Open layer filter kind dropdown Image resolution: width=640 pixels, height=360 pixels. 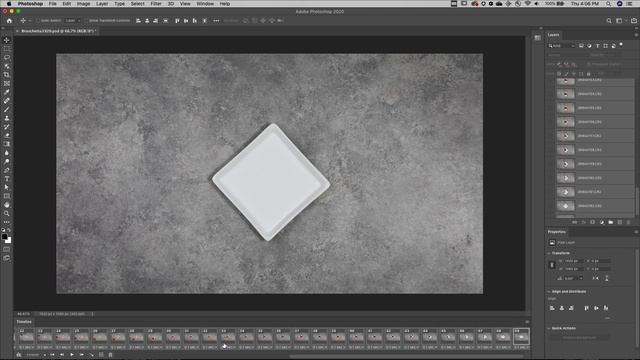pyautogui.click(x=562, y=46)
